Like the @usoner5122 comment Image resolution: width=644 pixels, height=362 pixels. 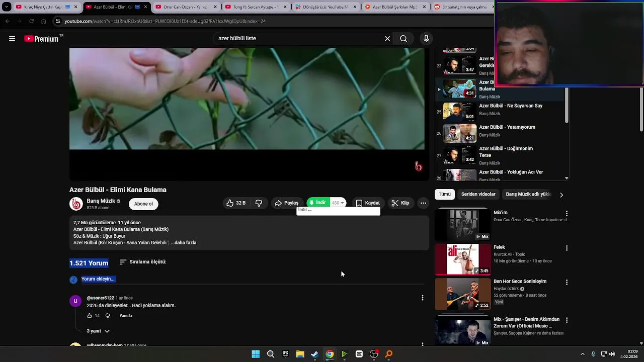90,316
